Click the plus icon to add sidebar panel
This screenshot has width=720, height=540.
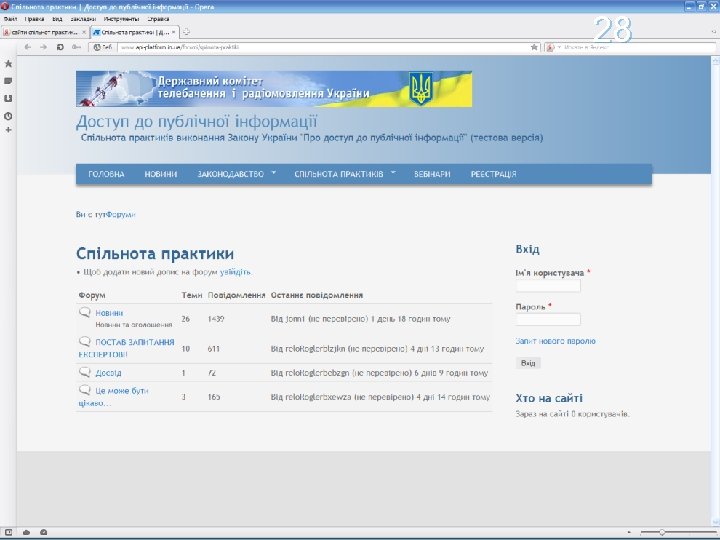point(8,130)
